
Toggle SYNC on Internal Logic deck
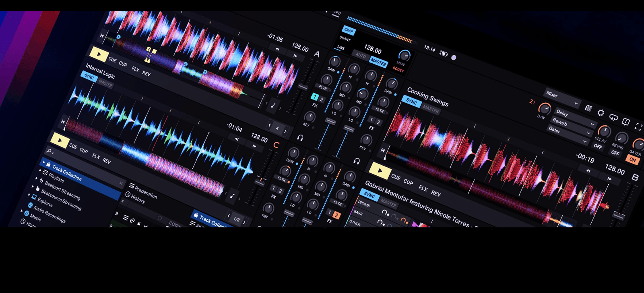pos(89,77)
